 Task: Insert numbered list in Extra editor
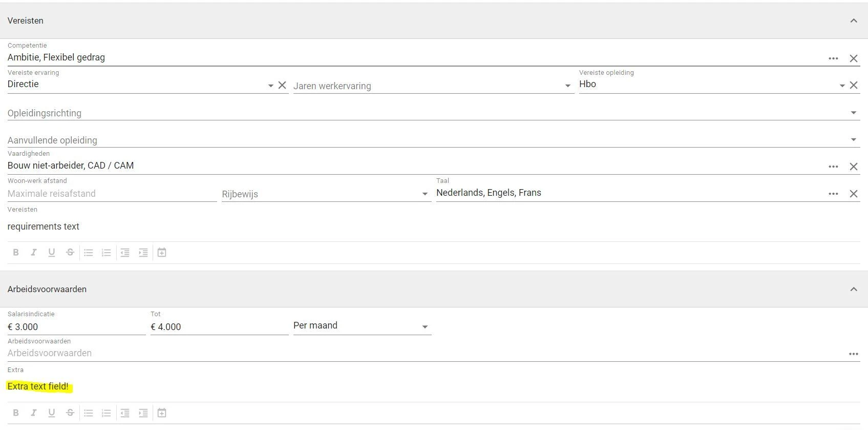(107, 413)
